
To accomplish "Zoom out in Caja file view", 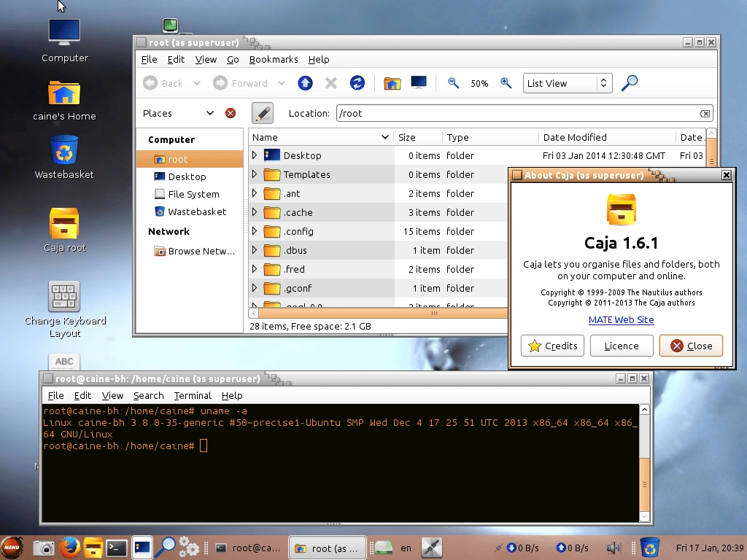I will click(x=453, y=83).
